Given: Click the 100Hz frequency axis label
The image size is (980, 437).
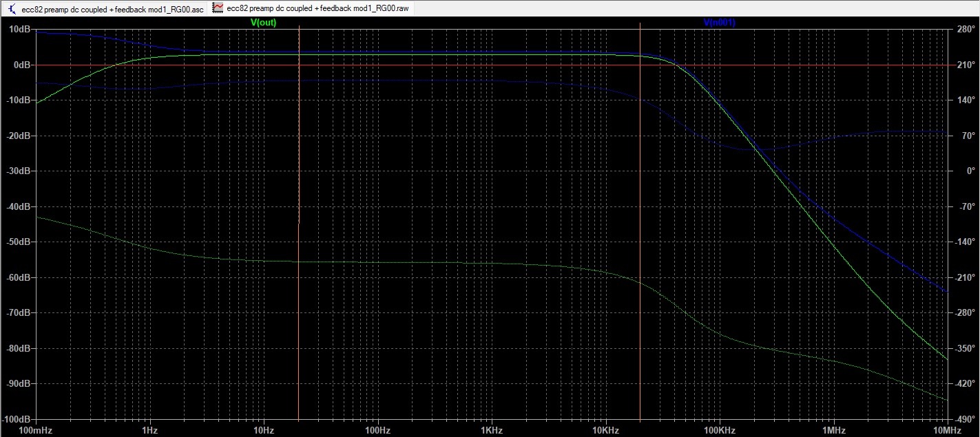Looking at the screenshot, I should pos(377,429).
